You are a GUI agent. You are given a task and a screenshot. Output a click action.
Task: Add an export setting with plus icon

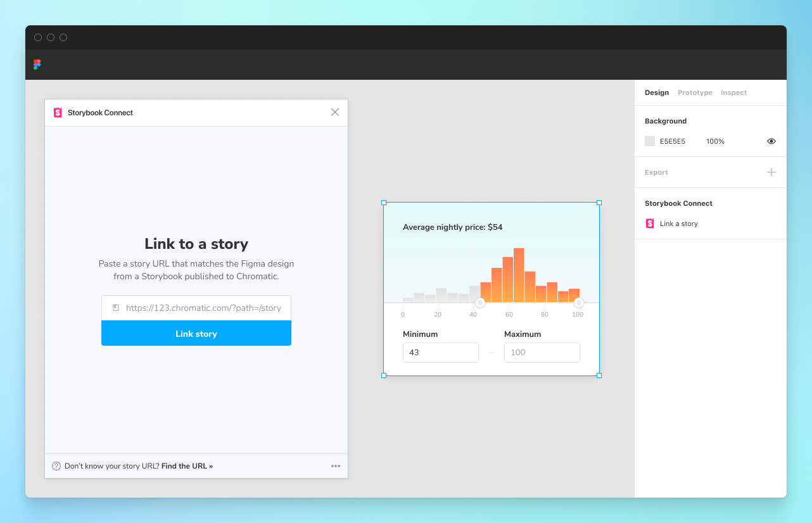[771, 172]
